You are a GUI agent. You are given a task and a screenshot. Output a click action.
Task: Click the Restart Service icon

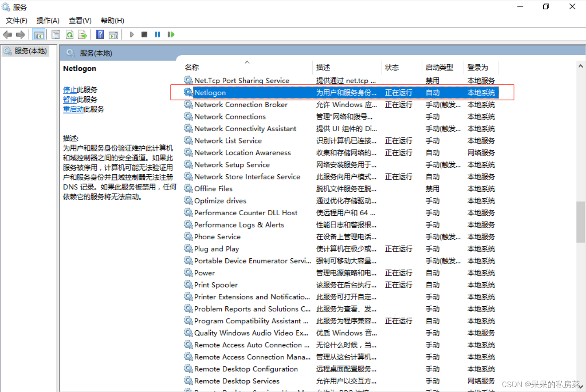[171, 35]
